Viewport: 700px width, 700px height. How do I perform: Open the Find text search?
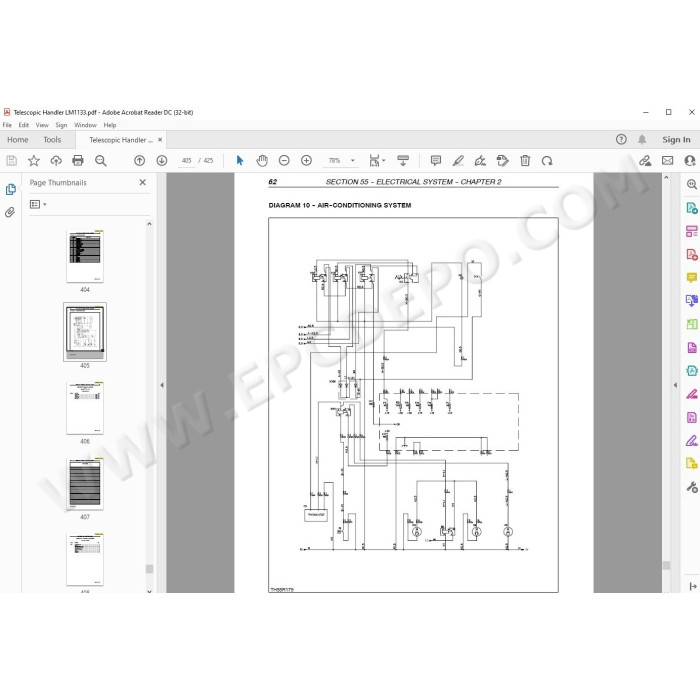tap(100, 161)
